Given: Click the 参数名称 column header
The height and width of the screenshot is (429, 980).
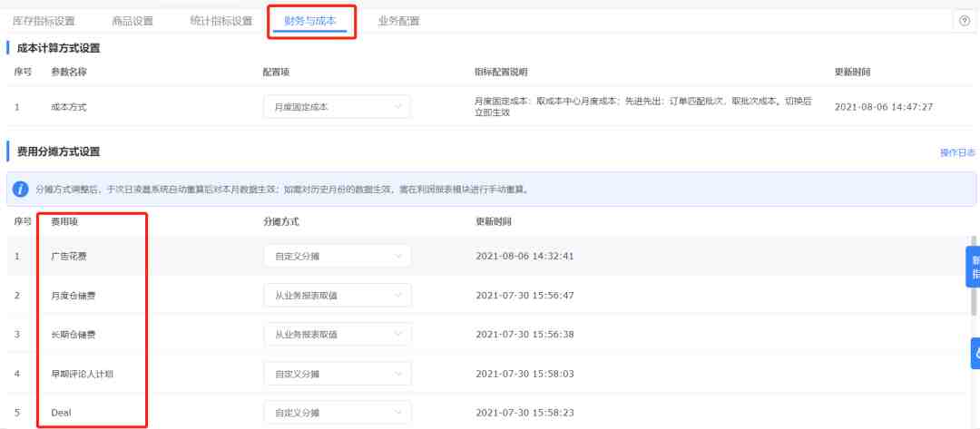Looking at the screenshot, I should click(x=69, y=72).
